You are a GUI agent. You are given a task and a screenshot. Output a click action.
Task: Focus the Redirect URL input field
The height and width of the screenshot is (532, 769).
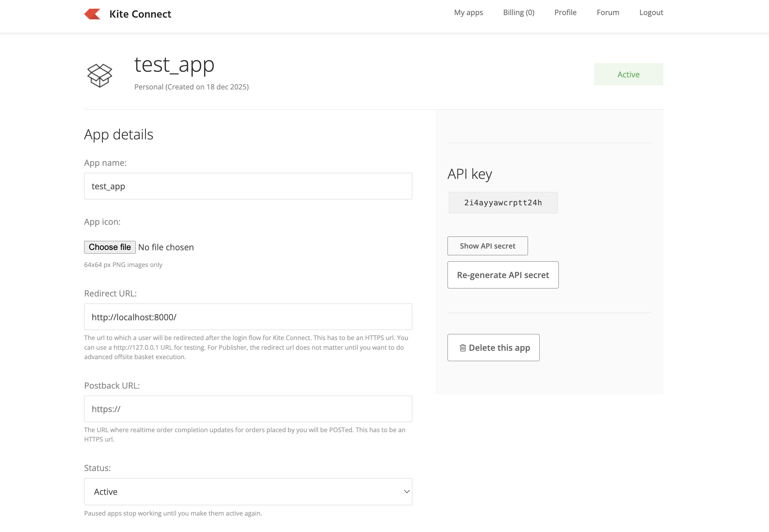point(248,317)
